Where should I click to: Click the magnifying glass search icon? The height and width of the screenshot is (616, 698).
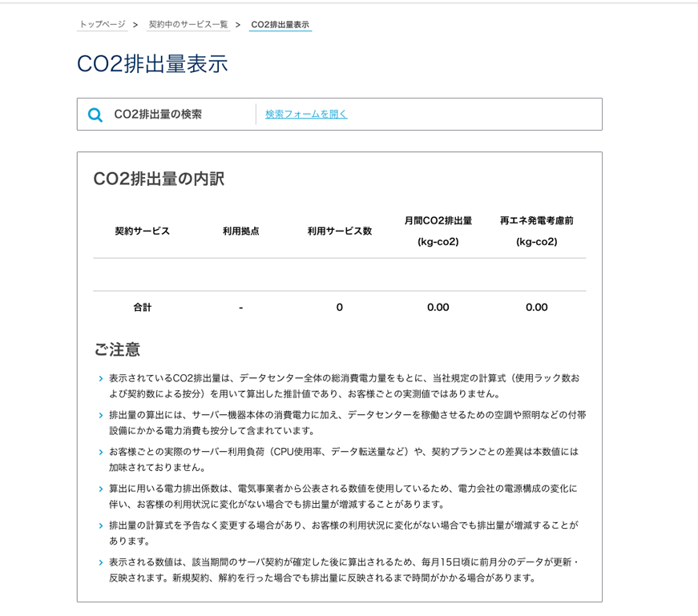[95, 115]
